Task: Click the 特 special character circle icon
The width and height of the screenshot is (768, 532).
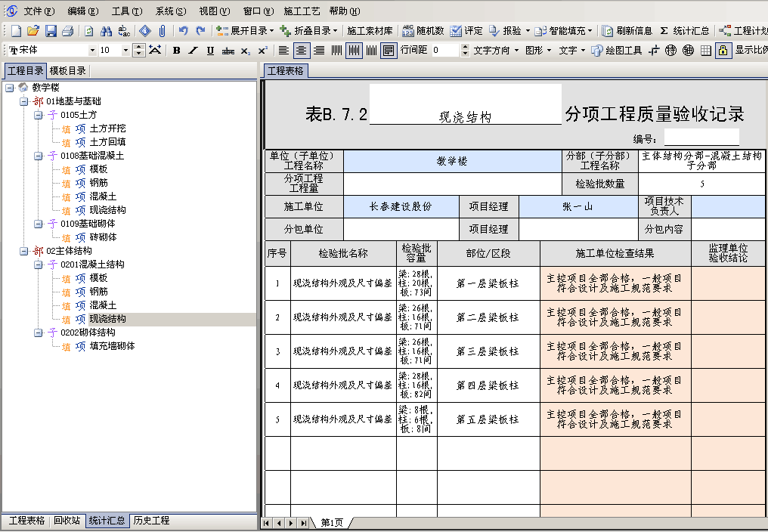Action: (x=671, y=51)
